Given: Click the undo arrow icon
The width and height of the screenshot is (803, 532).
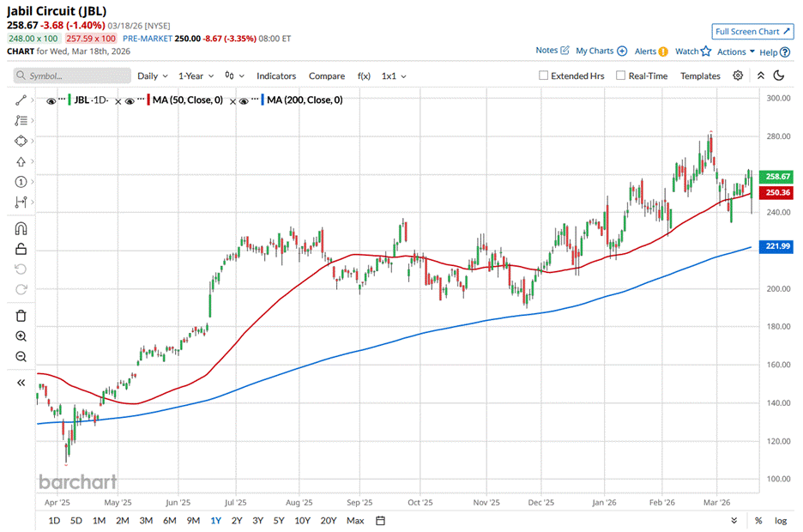Looking at the screenshot, I should 21,269.
